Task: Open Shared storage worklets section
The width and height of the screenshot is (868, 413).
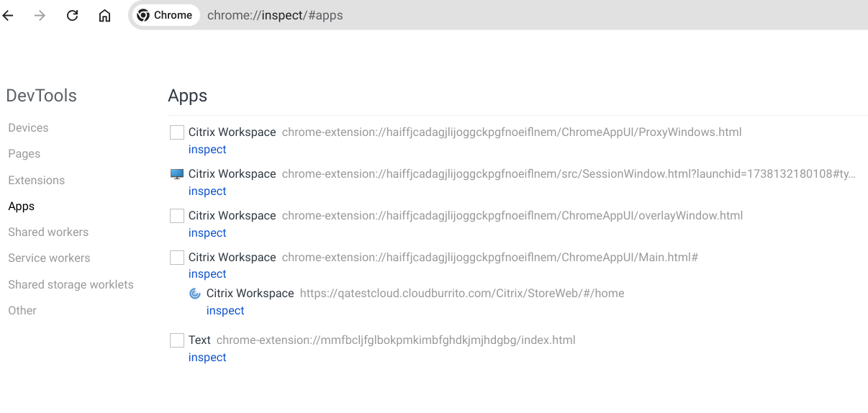Action: point(71,285)
